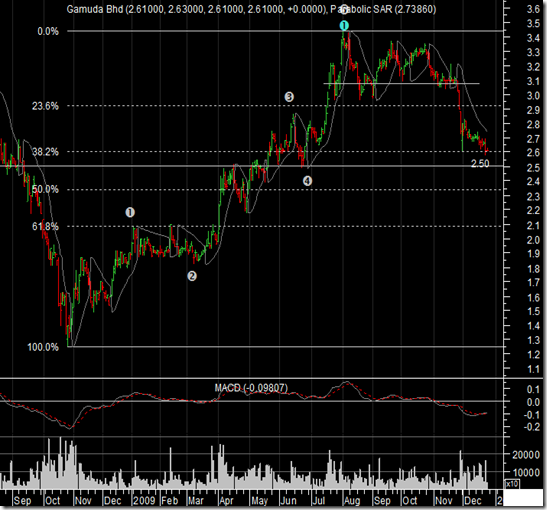
Task: Click the -0.2 MACD axis value
Action: (x=532, y=427)
